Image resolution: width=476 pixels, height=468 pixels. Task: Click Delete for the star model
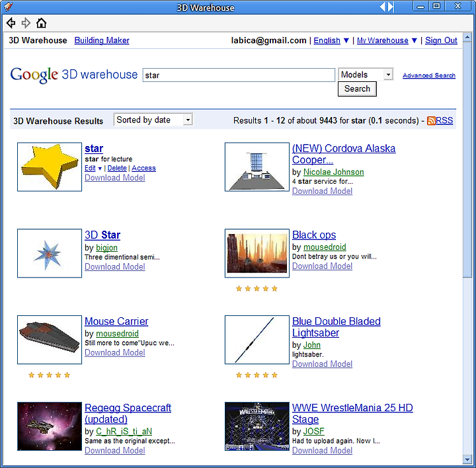coord(117,168)
